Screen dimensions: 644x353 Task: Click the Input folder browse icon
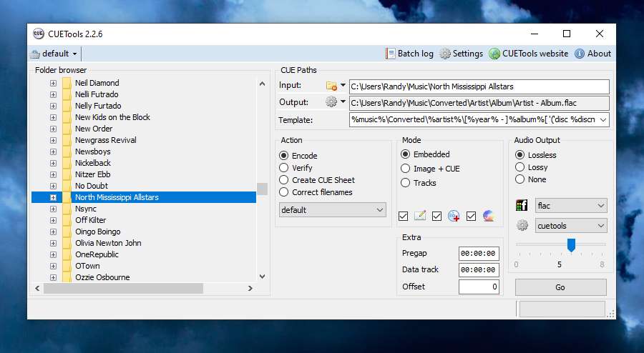pos(331,86)
